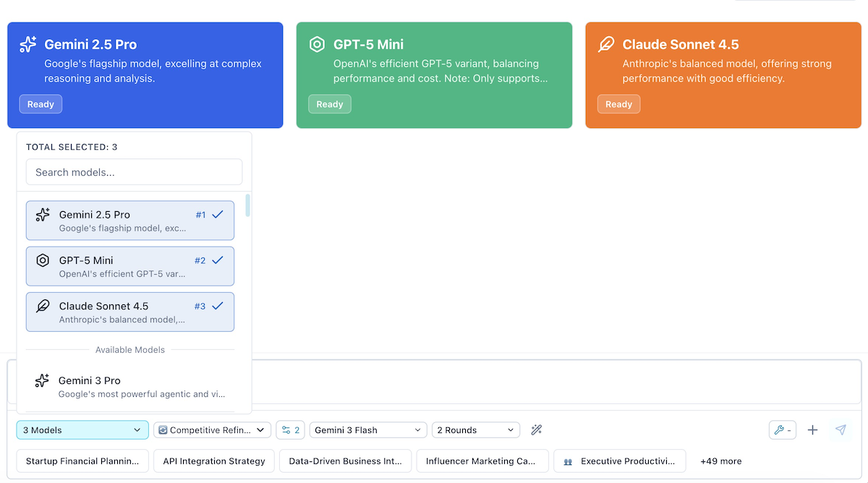Click the sparkle icon on Gemini 2.5 Pro card
This screenshot has width=868, height=483.
pyautogui.click(x=28, y=45)
